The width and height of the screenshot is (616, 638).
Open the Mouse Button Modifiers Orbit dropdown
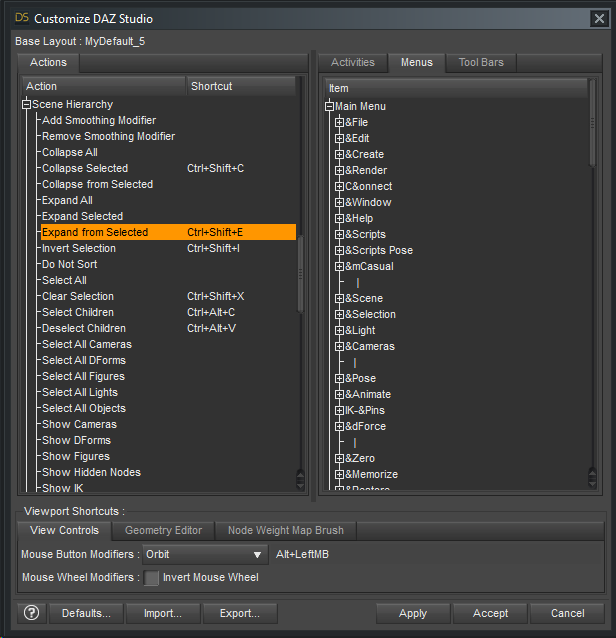pyautogui.click(x=205, y=555)
